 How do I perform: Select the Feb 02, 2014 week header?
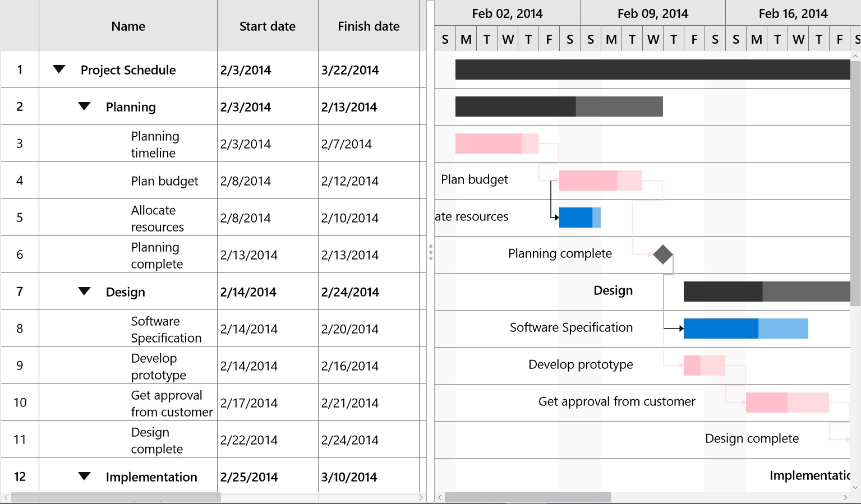click(508, 13)
